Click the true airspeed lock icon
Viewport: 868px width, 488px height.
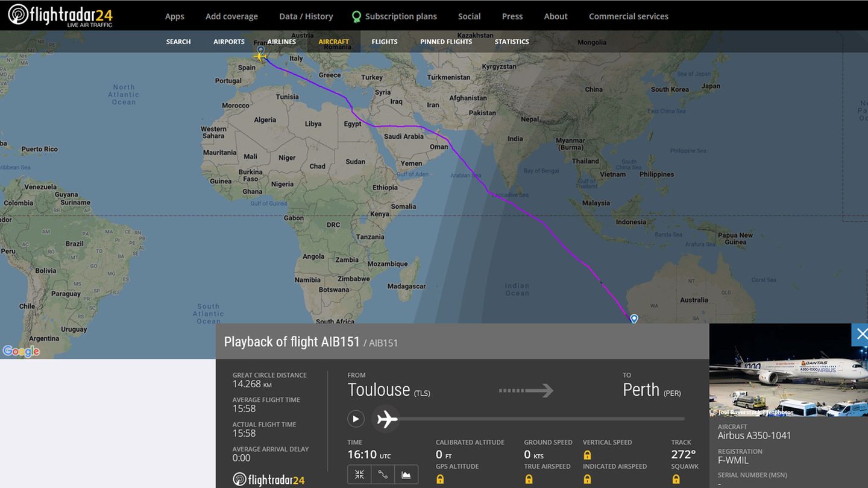pos(529,479)
